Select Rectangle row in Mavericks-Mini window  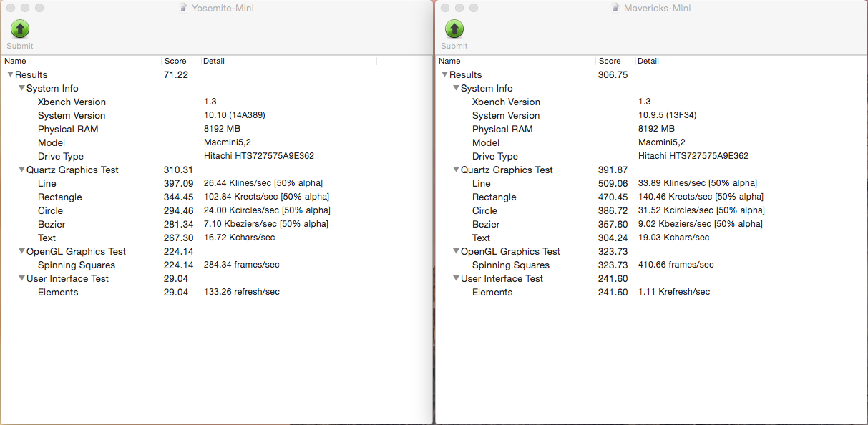(651, 197)
